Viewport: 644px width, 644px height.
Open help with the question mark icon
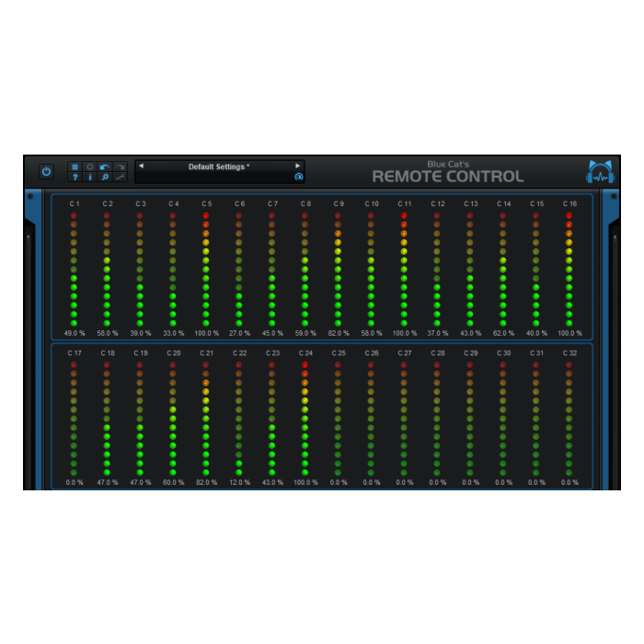(75, 177)
